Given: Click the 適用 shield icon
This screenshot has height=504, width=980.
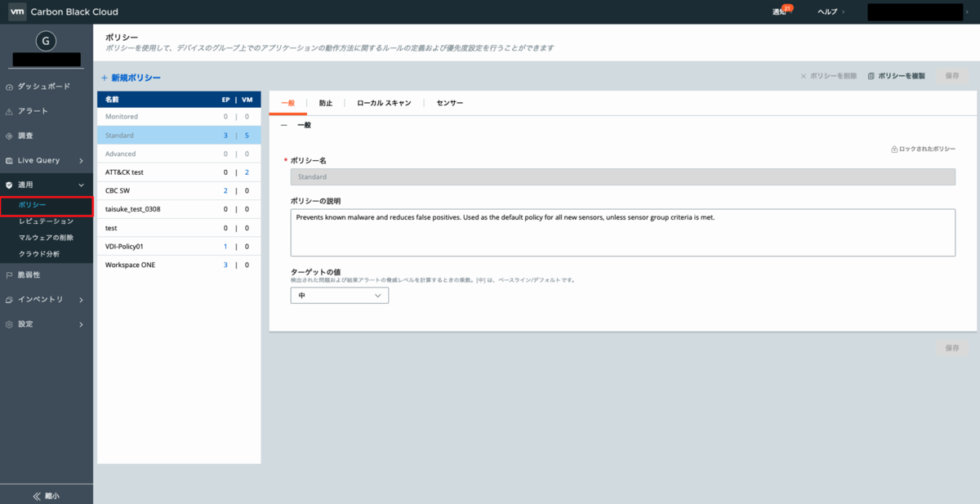Looking at the screenshot, I should click(x=9, y=185).
